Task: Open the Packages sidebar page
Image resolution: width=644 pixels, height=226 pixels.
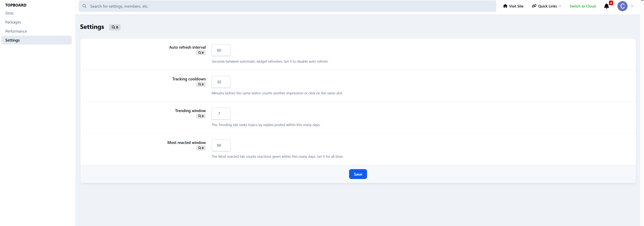Action: [x=36, y=22]
